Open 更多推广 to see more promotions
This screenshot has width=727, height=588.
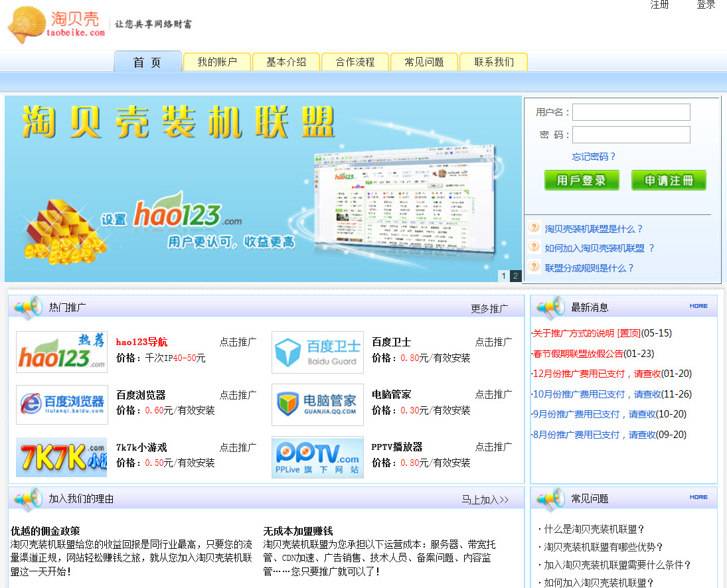(x=489, y=309)
